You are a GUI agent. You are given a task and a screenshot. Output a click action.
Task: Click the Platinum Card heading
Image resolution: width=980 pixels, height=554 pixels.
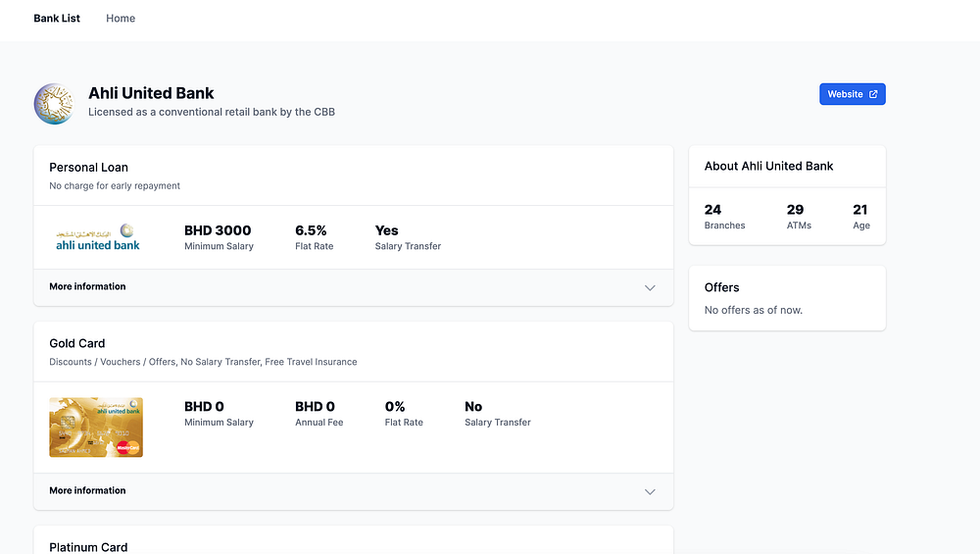(x=88, y=546)
